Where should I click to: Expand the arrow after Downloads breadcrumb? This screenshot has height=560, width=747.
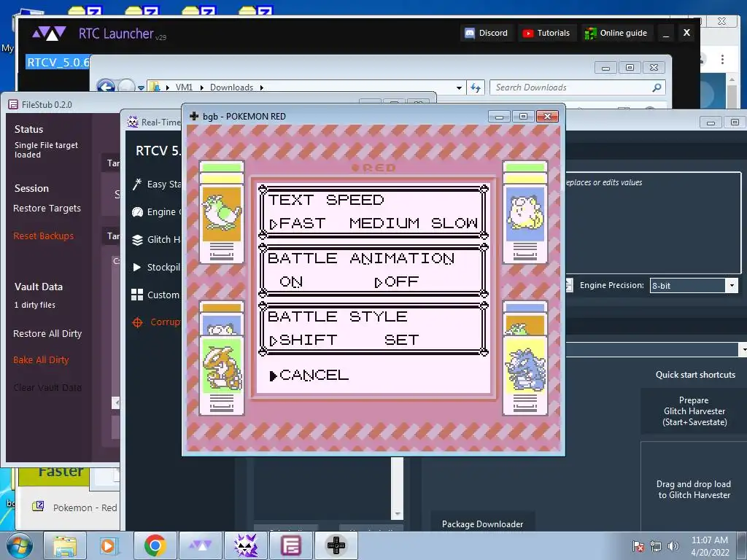coord(262,87)
